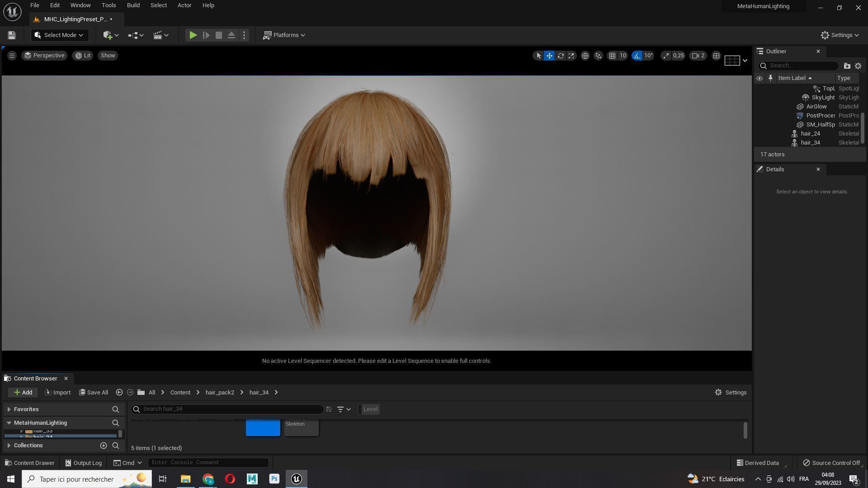Toggle rotation snapping angle icon
This screenshot has height=488, width=868.
637,56
